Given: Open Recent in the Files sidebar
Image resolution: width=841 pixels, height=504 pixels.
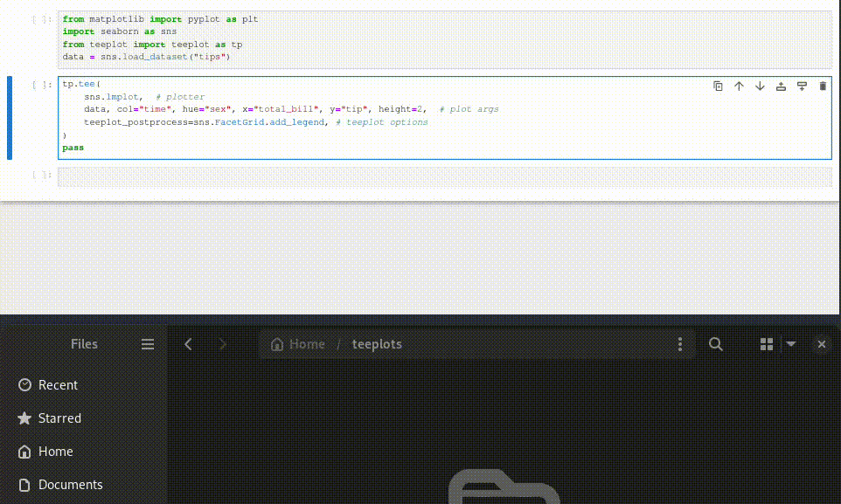Looking at the screenshot, I should tap(84, 385).
